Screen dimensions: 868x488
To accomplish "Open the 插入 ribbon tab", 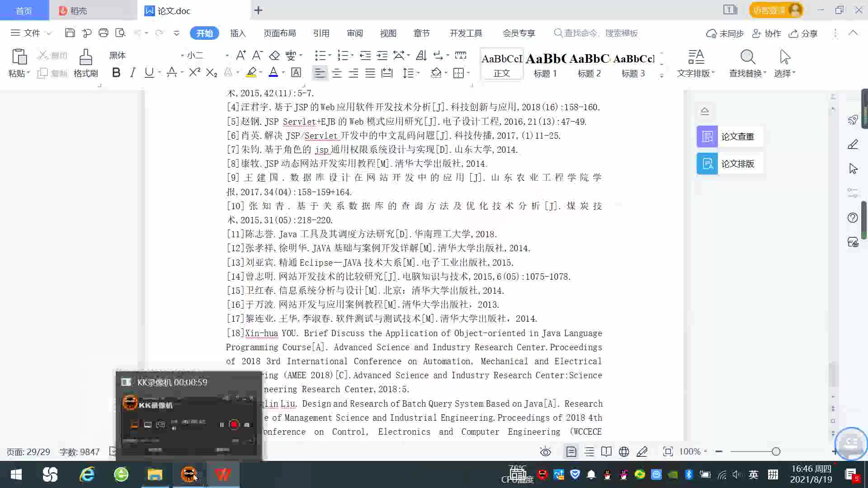I will tap(238, 33).
